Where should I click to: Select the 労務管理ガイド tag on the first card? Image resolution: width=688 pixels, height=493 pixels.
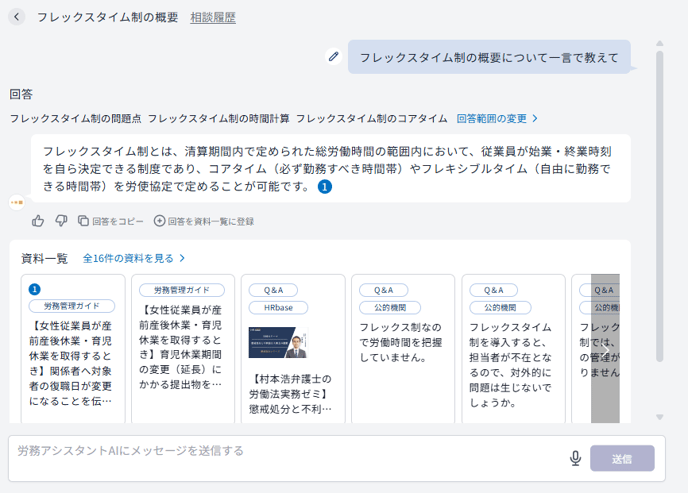(72, 306)
